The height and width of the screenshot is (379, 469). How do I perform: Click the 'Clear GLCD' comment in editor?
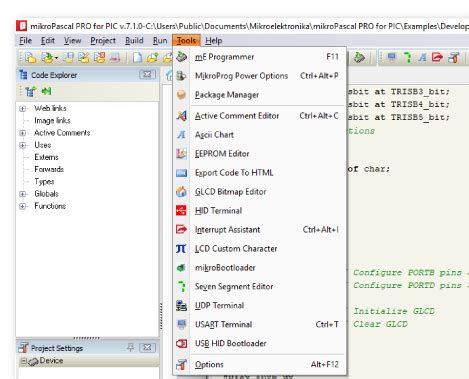click(380, 324)
